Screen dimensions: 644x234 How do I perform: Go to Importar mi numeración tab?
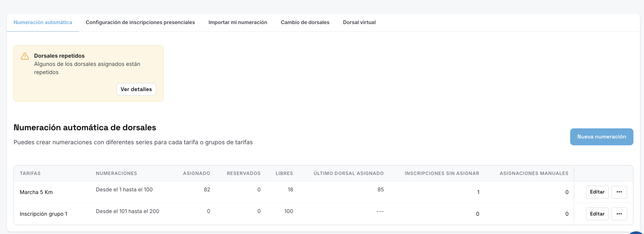pyautogui.click(x=238, y=22)
